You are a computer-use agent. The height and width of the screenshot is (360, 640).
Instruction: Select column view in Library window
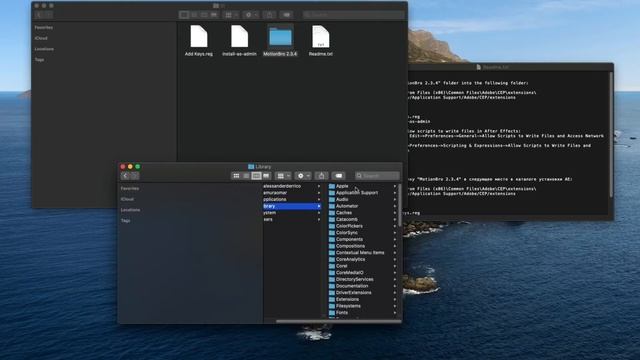(x=256, y=176)
